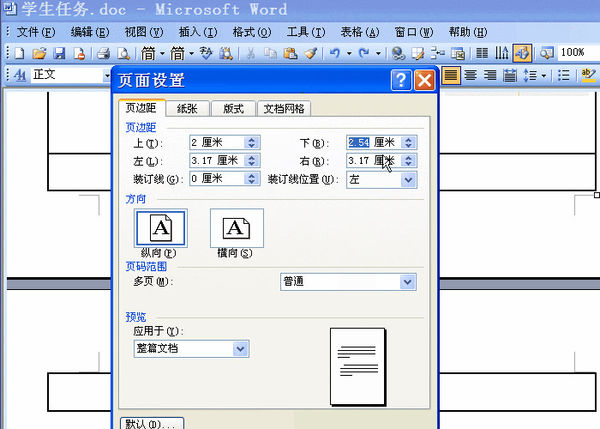600x429 pixels.
Task: Select 纵向 portrait orientation
Action: [161, 228]
